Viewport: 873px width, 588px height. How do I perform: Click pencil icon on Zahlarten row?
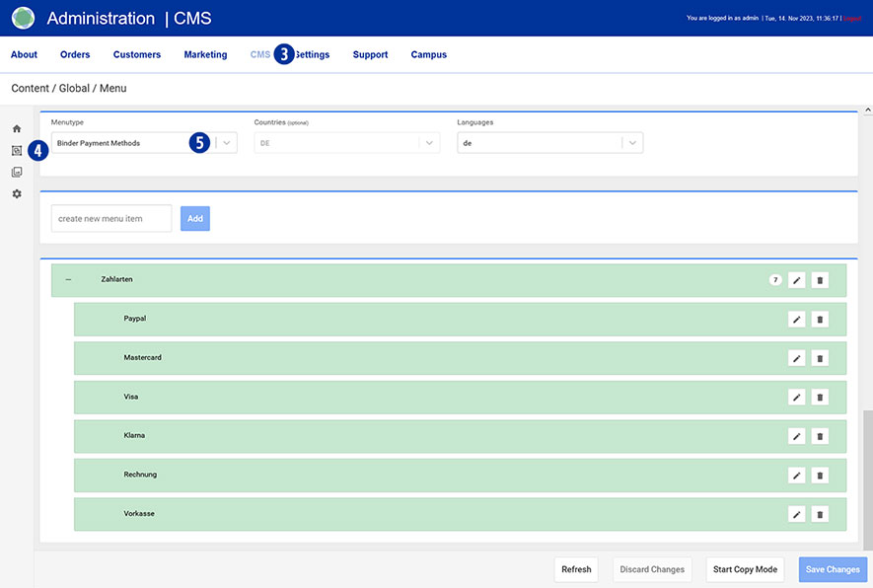click(x=796, y=280)
